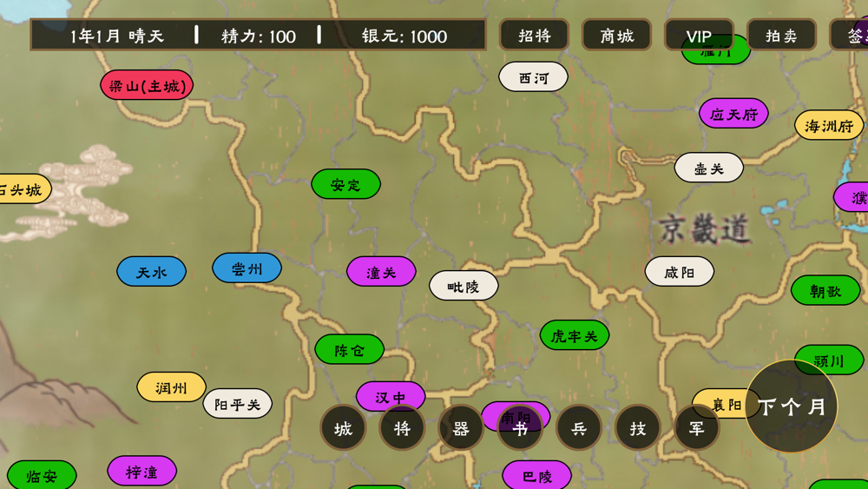The height and width of the screenshot is (489, 868).
Task: Open the 技 skills menu circle
Action: (x=638, y=427)
